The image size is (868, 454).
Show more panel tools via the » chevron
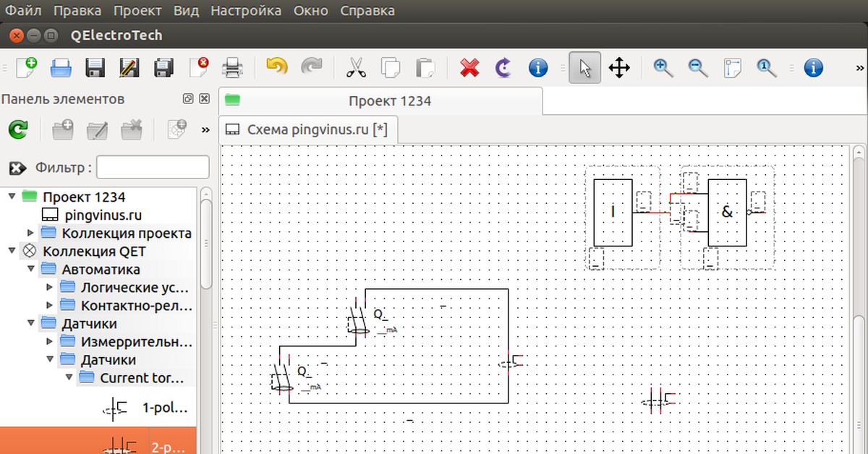coord(205,130)
